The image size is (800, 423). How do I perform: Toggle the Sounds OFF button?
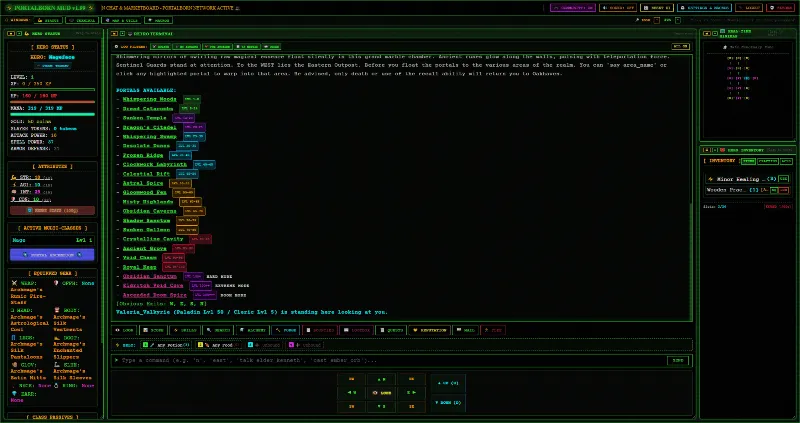point(618,8)
